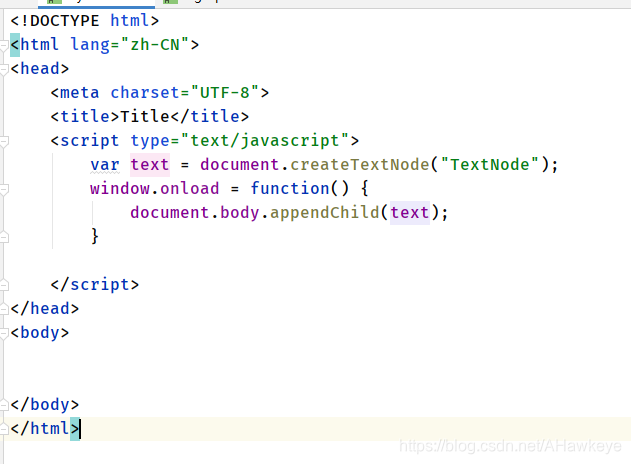The width and height of the screenshot is (631, 464).
Task: Click the "text/javascript" type value
Action: 264,141
